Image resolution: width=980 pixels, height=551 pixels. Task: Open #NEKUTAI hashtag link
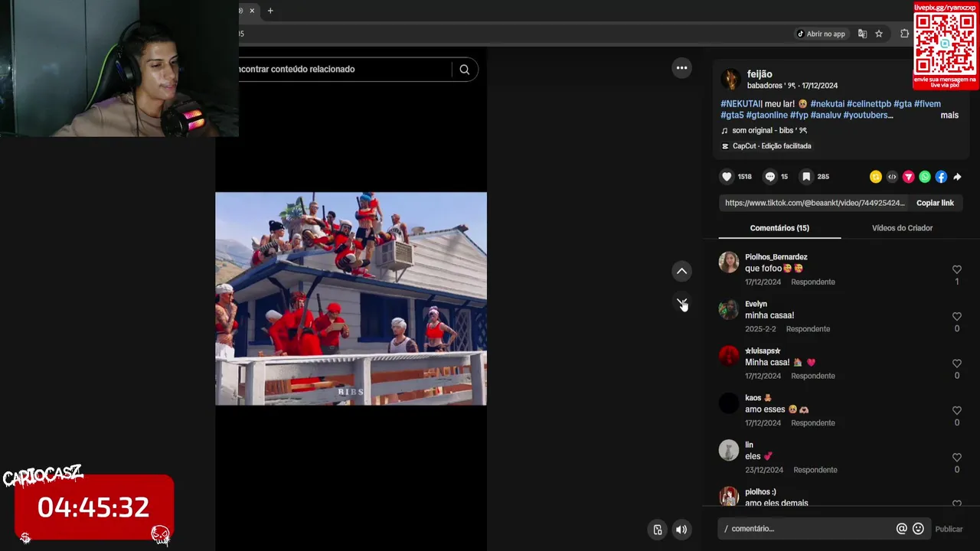click(742, 104)
